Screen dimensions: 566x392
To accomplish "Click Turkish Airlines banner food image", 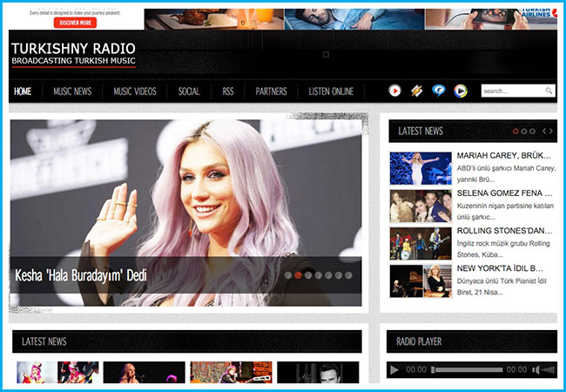I will pyautogui.click(x=214, y=19).
